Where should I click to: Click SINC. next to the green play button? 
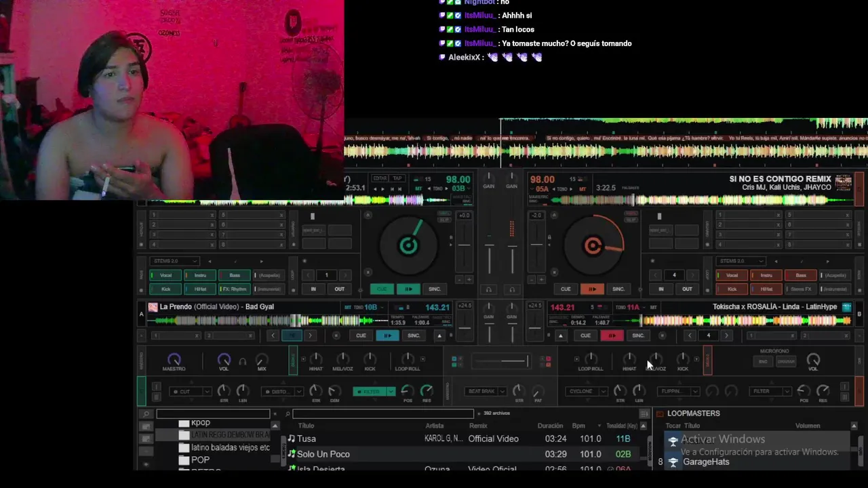click(x=435, y=289)
